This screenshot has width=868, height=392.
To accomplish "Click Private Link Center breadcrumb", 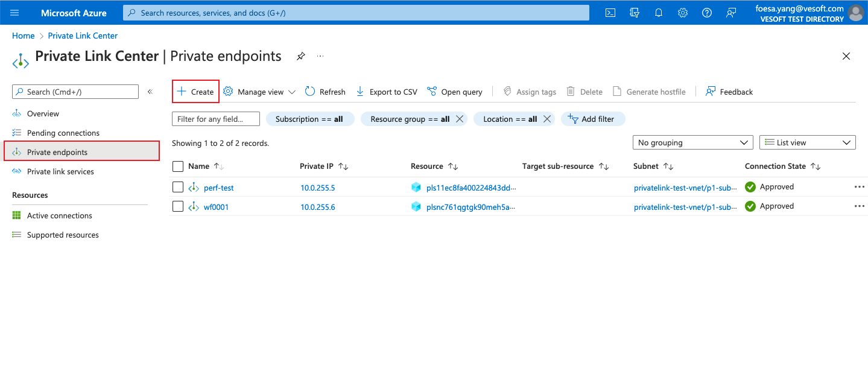I will tap(83, 36).
